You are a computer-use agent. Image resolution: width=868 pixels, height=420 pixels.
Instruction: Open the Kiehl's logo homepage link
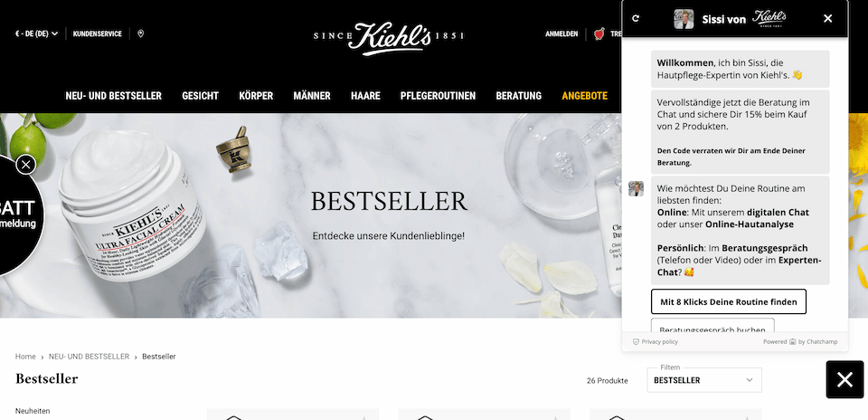click(x=389, y=37)
